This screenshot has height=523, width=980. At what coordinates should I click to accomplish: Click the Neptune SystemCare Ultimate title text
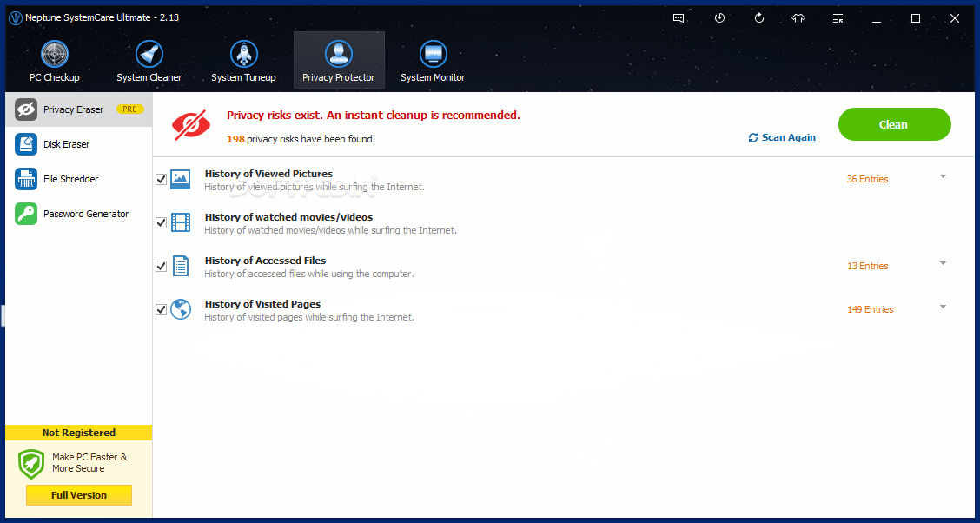[x=103, y=17]
